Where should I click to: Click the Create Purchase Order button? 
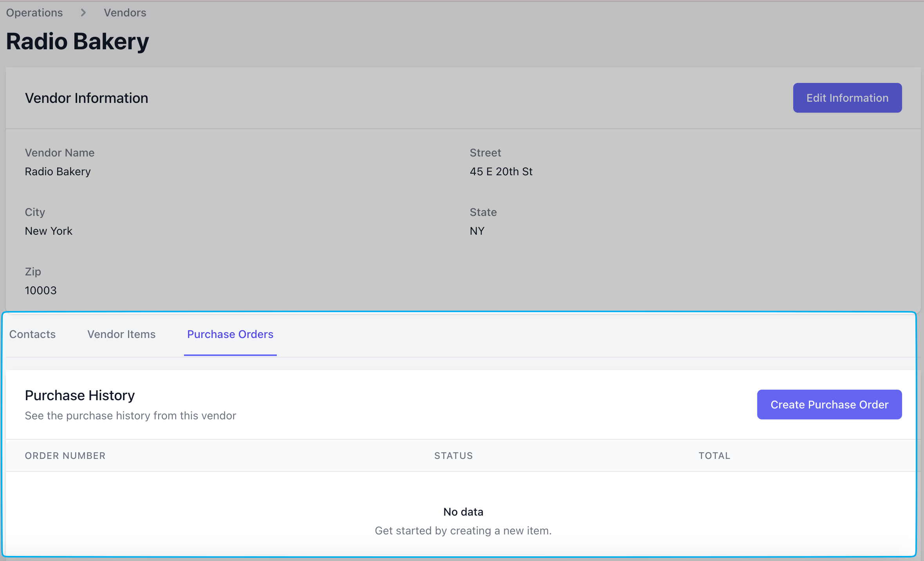(829, 405)
